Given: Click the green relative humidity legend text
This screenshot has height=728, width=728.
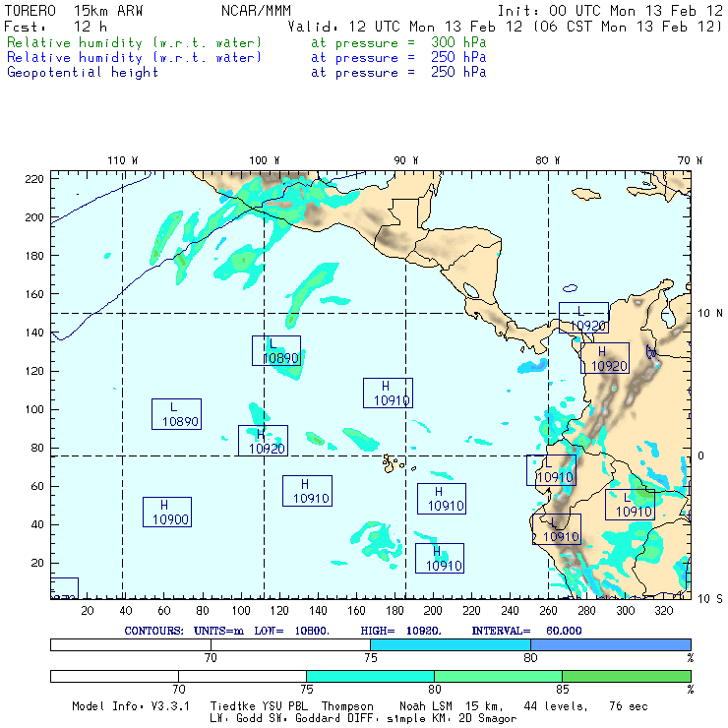Looking at the screenshot, I should click(135, 43).
